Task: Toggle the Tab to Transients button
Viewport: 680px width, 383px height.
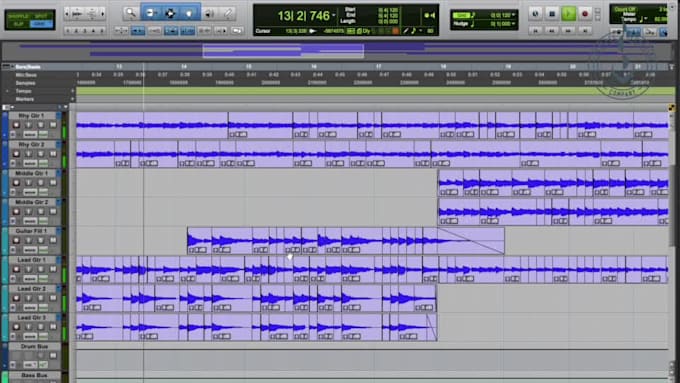Action: [x=137, y=31]
